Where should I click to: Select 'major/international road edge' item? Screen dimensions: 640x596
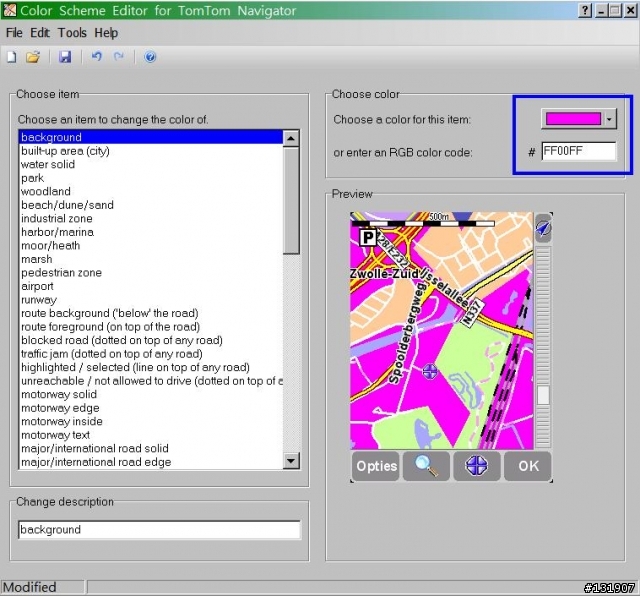click(151, 462)
